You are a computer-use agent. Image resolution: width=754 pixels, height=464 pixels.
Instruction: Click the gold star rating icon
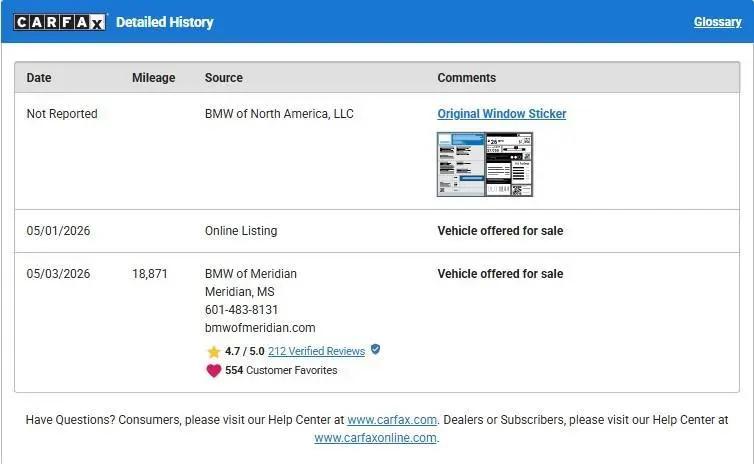pos(214,351)
